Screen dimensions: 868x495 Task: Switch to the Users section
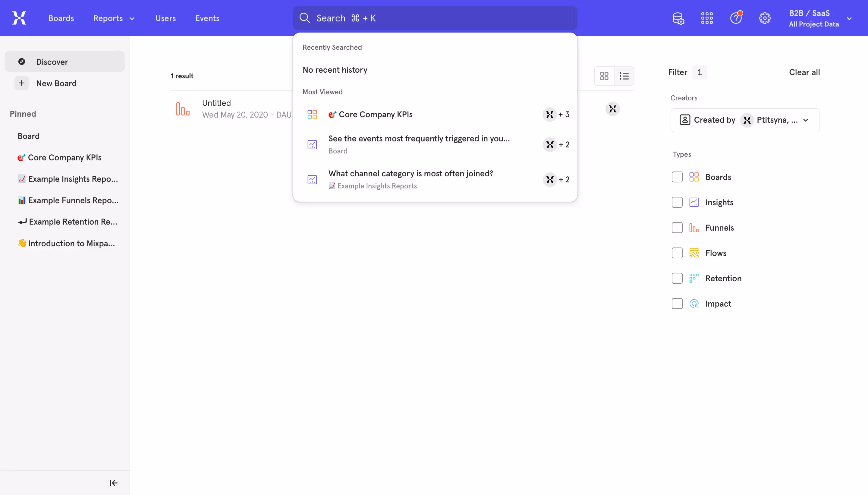[165, 18]
